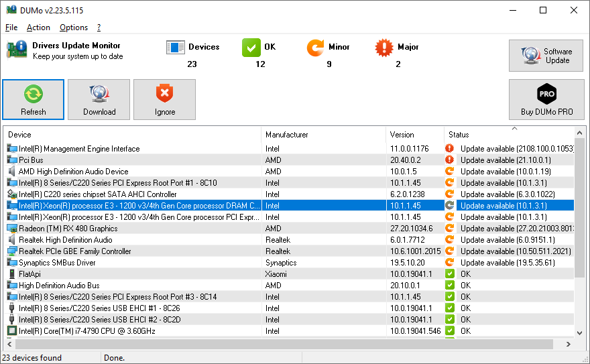This screenshot has width=590, height=364.
Task: Click speaker icon beside AMD High Definition Audio Device
Action: click(x=12, y=171)
